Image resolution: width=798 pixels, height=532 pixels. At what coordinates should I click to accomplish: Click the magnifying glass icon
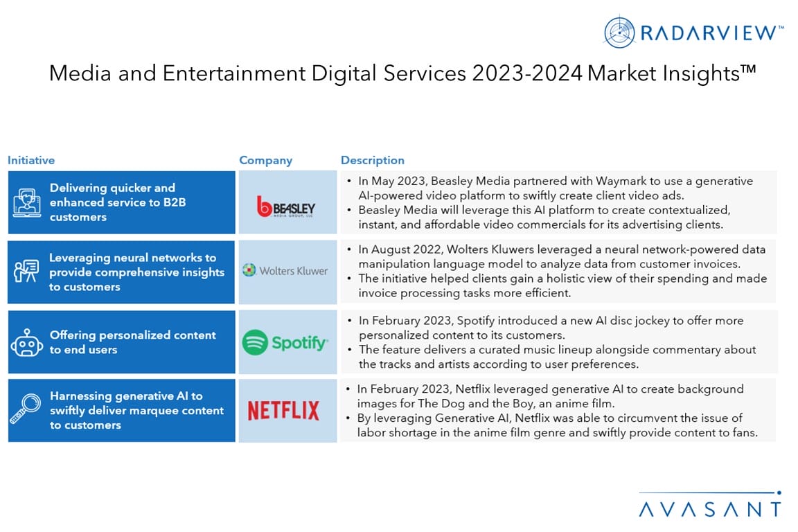click(x=26, y=410)
